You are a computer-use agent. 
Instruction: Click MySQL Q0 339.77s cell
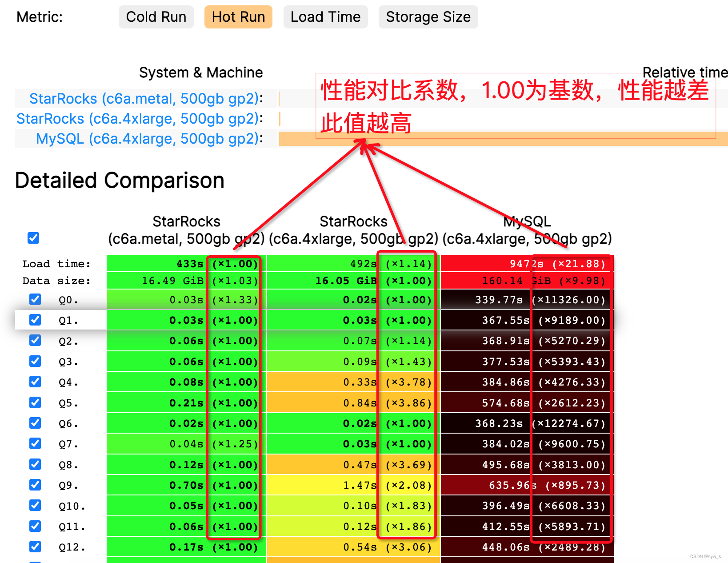coord(527,300)
